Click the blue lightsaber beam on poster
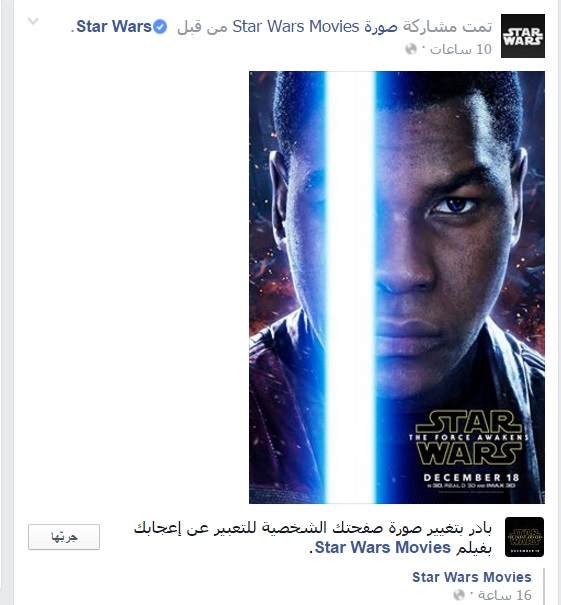This screenshot has width=561, height=605. point(350,287)
